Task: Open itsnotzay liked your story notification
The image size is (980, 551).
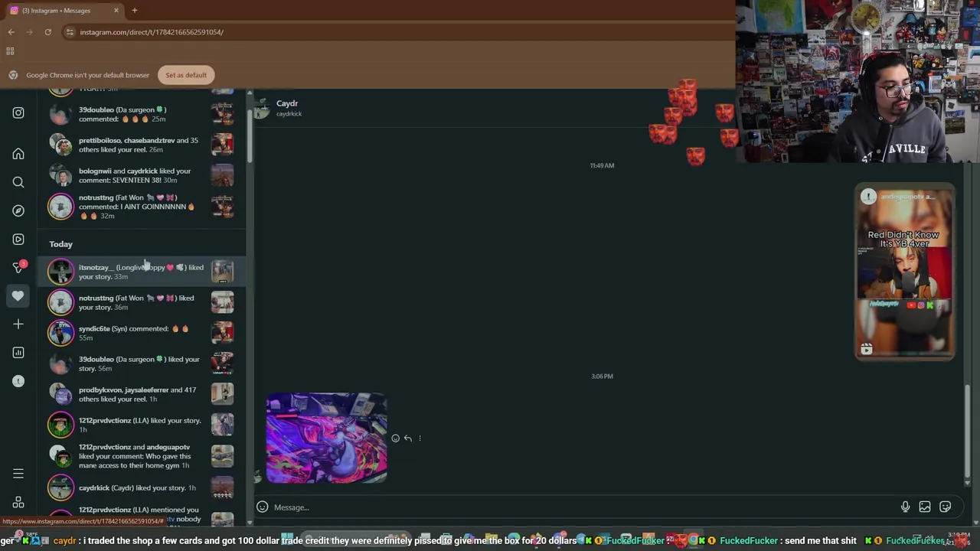Action: [142, 272]
